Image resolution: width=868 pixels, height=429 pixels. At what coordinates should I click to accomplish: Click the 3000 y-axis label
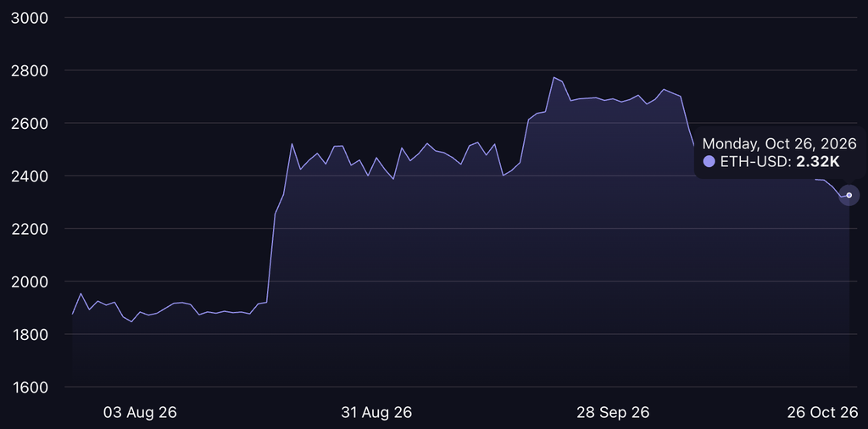pos(30,19)
